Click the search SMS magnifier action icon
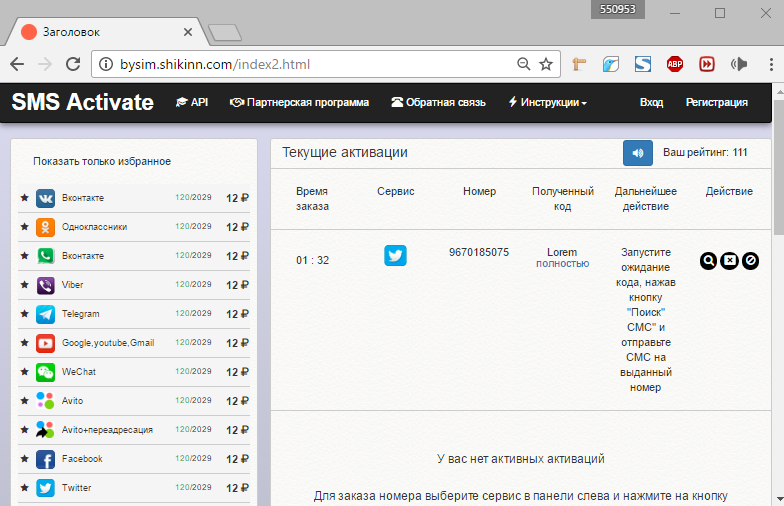784x506 pixels. [708, 260]
